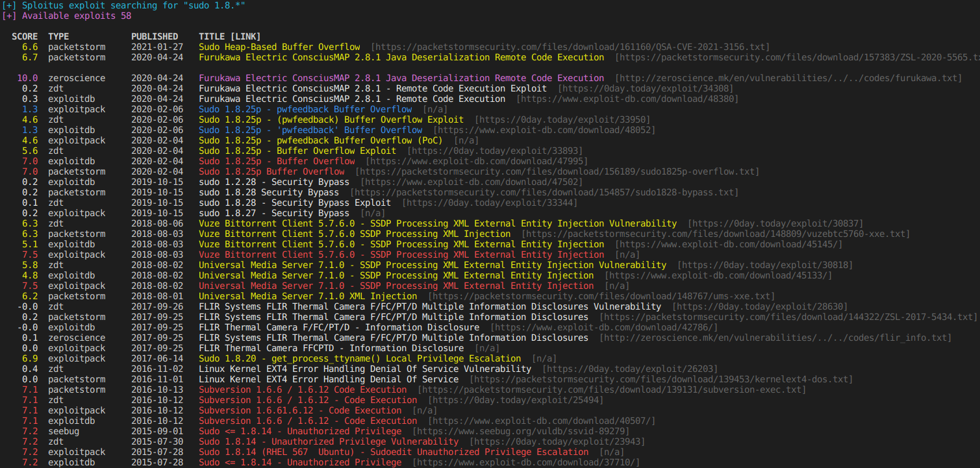Click the 6.9 score value
Screen dimensions: 980x468
pos(30,358)
